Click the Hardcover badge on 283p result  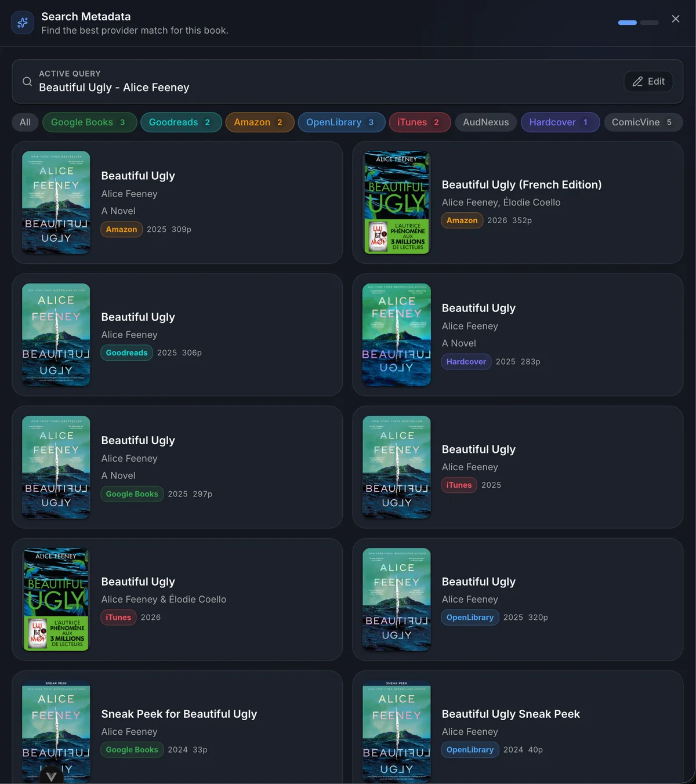pyautogui.click(x=466, y=361)
